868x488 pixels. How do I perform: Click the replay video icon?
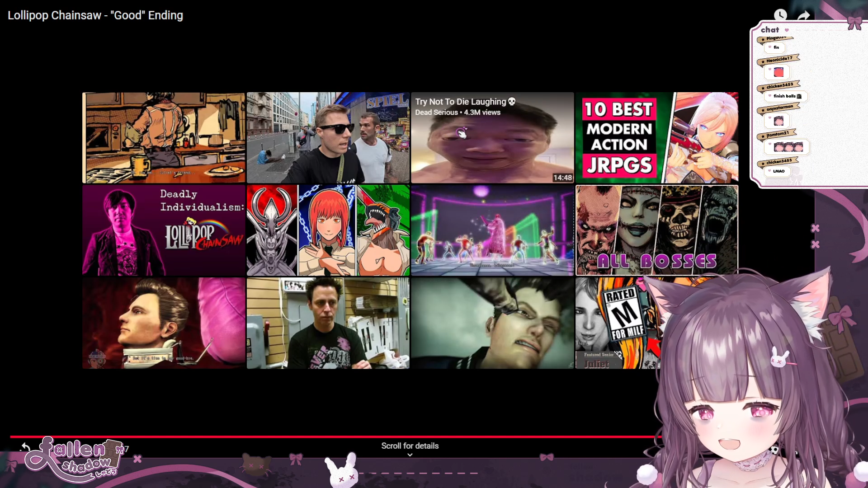coord(26,447)
